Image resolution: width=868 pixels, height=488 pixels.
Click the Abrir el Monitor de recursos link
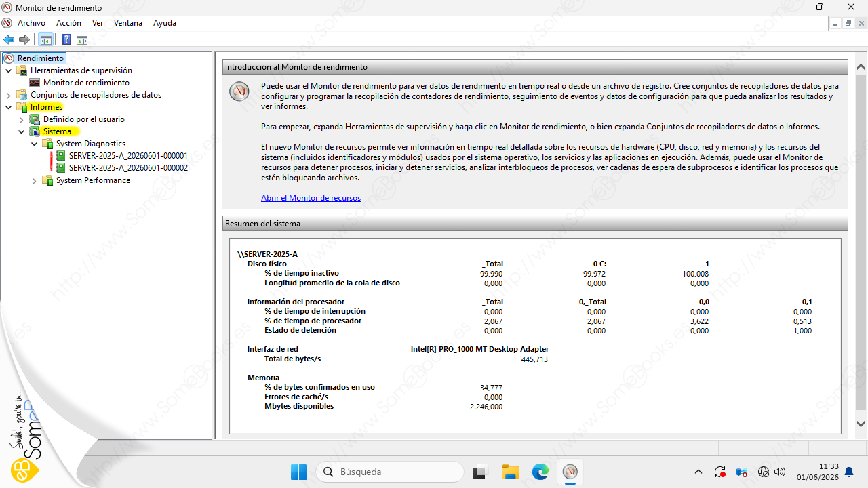point(311,198)
